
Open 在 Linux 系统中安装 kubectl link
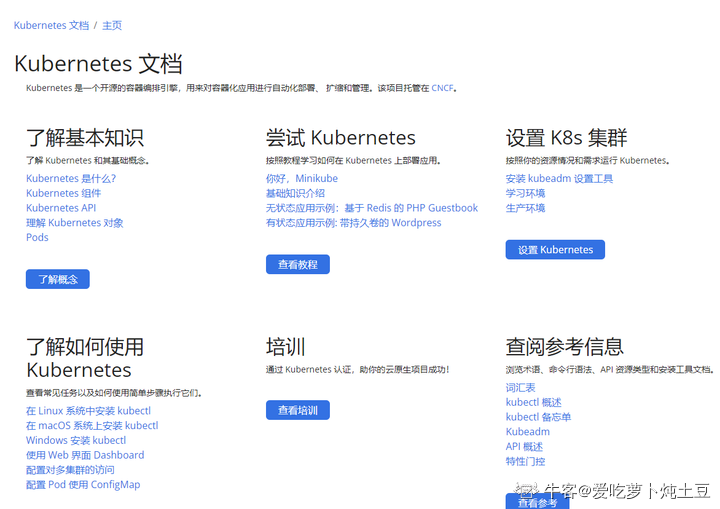(x=89, y=411)
